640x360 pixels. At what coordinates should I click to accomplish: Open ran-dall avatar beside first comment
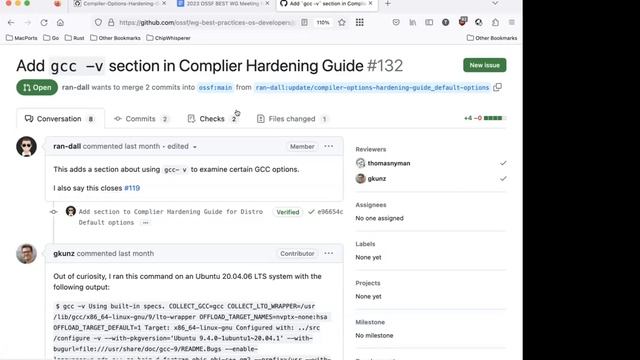click(27, 147)
